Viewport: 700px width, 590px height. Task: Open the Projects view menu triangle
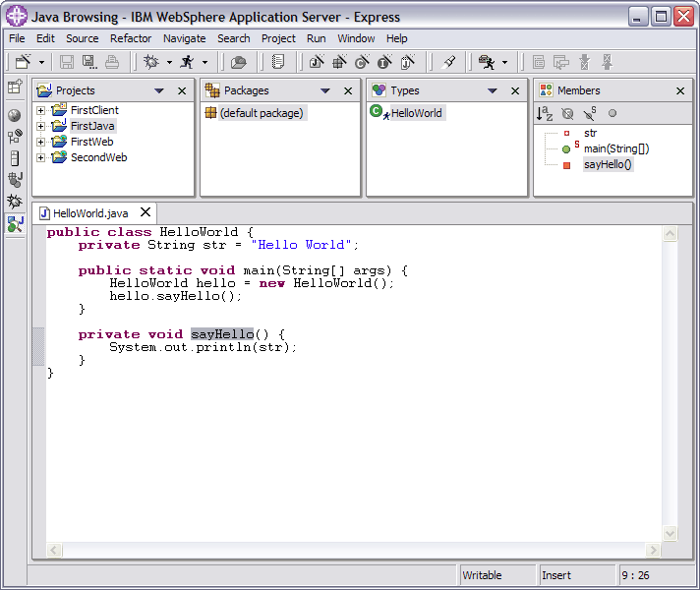point(159,91)
